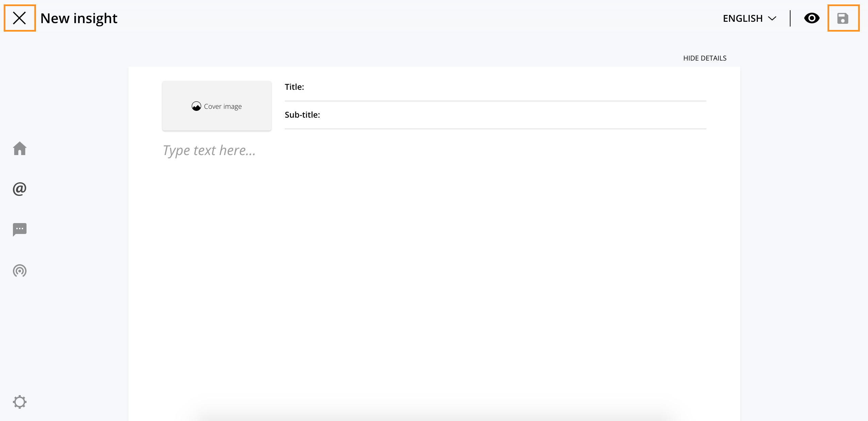The height and width of the screenshot is (421, 868).
Task: Open settings gear in the sidebar
Action: point(20,402)
